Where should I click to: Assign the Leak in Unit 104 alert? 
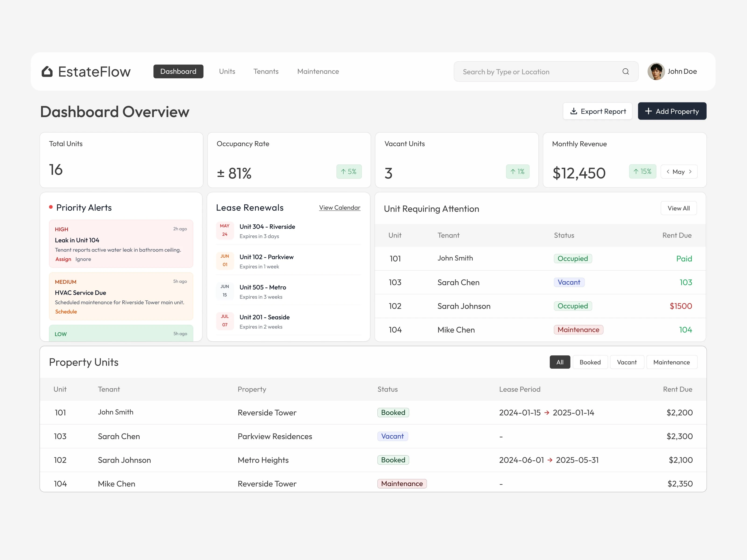(x=63, y=259)
